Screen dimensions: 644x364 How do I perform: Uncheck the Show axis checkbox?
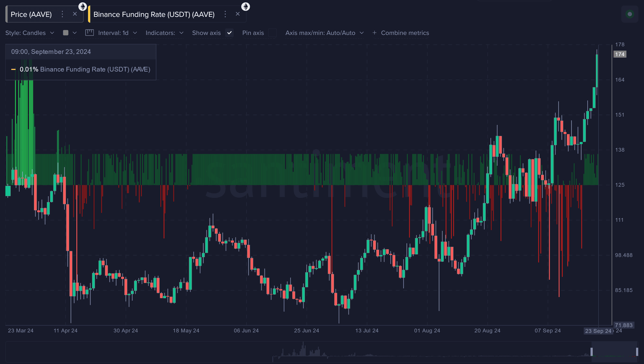229,33
